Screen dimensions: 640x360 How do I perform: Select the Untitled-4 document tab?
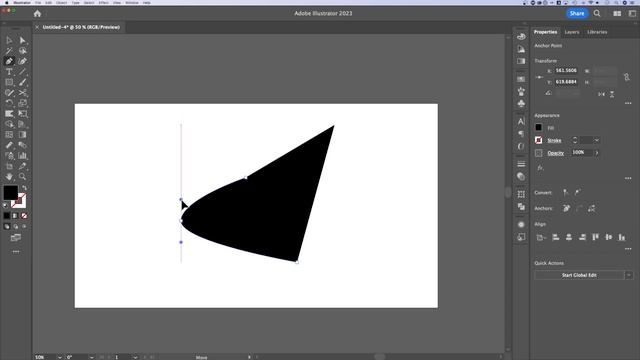(81, 27)
